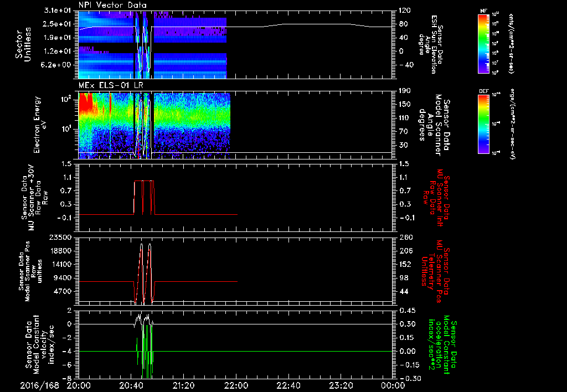Click the 152 telemetry tick label
The image size is (567, 392).
(405, 264)
